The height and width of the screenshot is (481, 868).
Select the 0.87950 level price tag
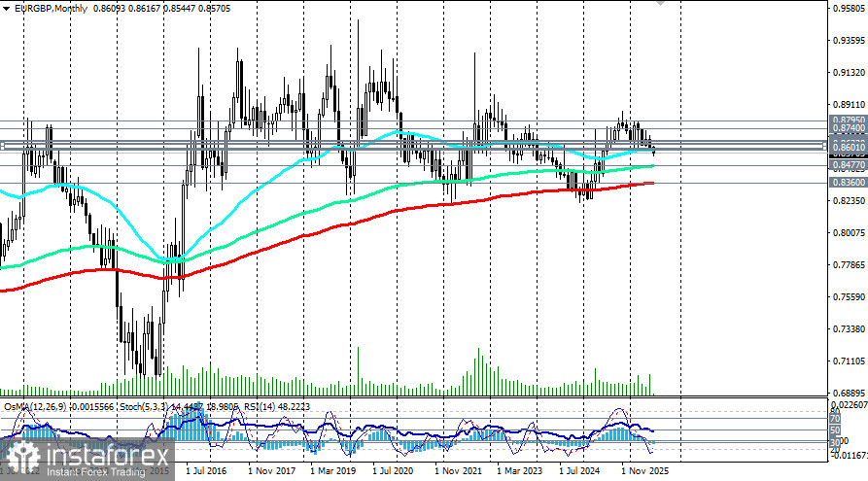(x=848, y=120)
